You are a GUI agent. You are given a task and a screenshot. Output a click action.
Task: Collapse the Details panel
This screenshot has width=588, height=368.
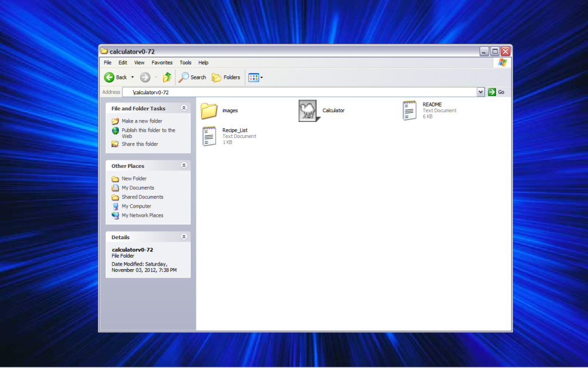coord(184,237)
